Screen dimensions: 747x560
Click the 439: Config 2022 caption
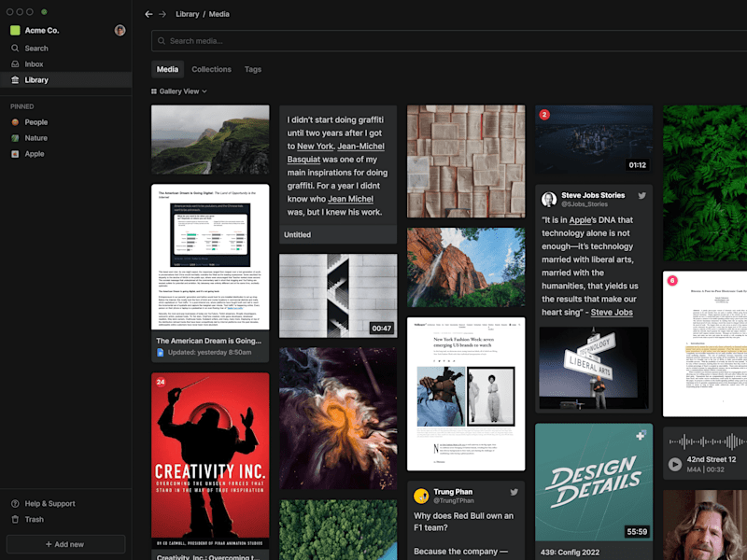point(570,553)
